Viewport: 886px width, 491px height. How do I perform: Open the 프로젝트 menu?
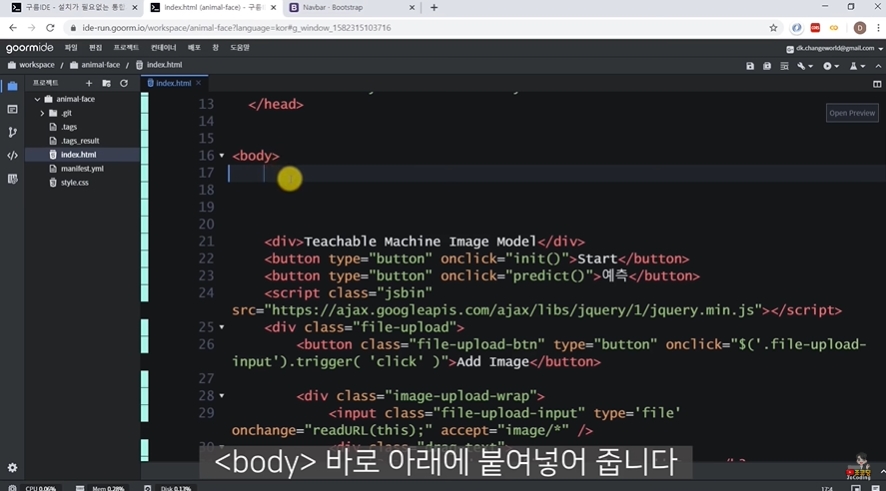point(126,48)
